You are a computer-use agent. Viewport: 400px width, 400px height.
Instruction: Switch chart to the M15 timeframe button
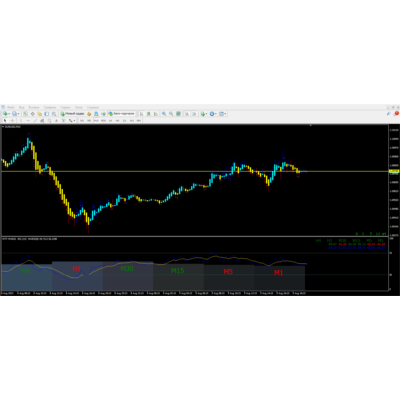click(96, 120)
